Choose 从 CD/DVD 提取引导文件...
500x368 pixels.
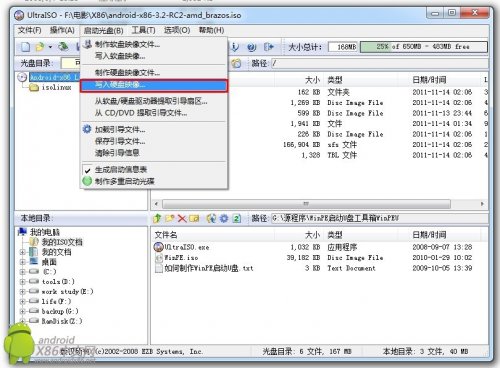coord(154,113)
